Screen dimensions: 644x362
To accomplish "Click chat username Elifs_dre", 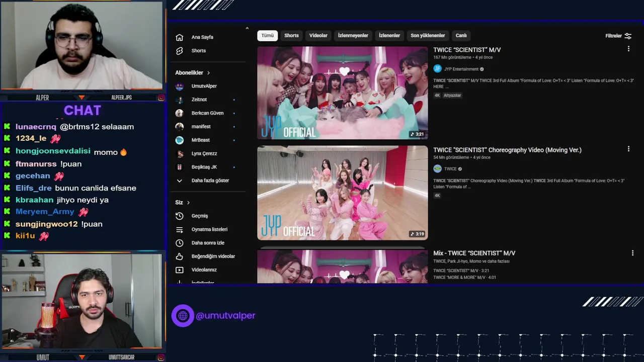I will point(34,188).
